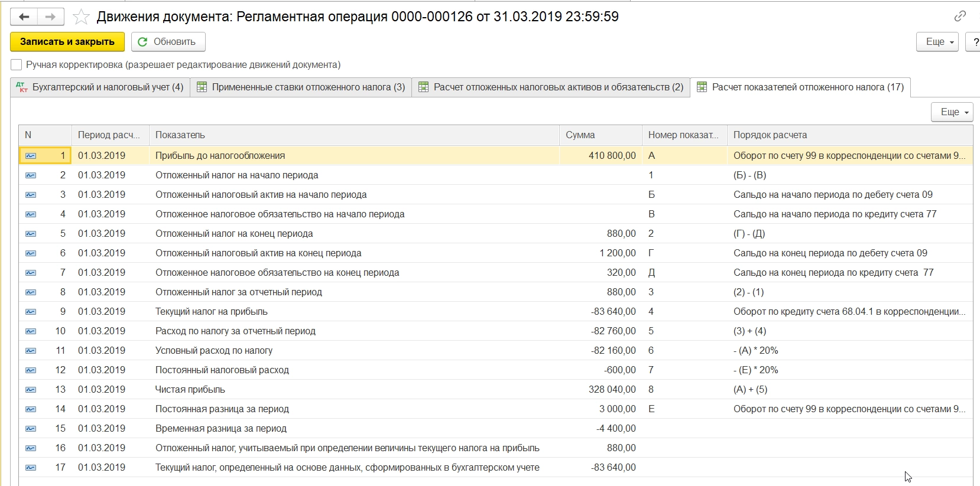Copy link using the chain icon
The image size is (980, 486).
960,16
